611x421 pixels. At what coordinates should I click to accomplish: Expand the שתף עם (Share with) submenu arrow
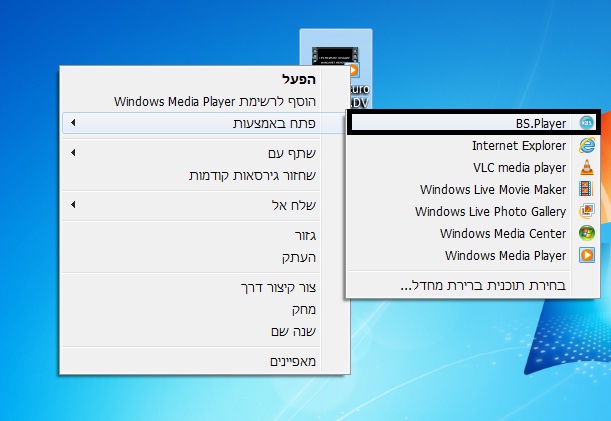pyautogui.click(x=75, y=153)
